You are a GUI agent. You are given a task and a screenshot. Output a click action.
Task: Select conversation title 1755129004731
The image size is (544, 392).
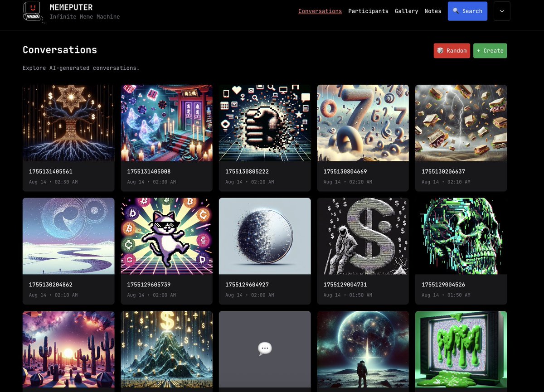point(345,285)
